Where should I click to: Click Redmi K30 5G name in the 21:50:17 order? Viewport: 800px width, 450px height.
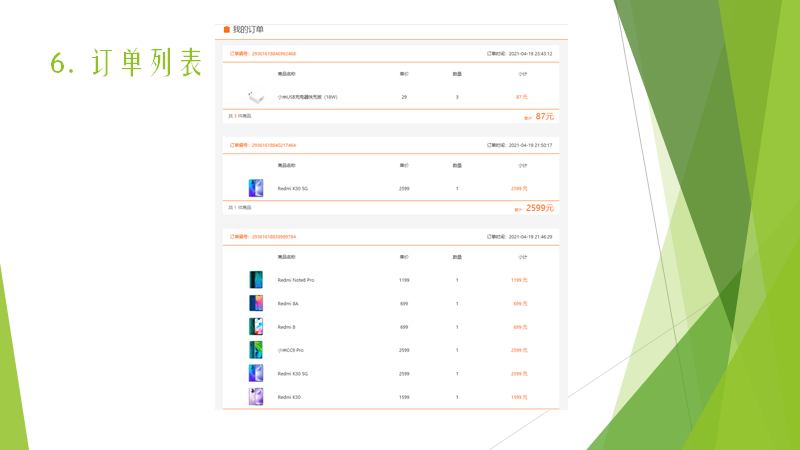coord(292,189)
